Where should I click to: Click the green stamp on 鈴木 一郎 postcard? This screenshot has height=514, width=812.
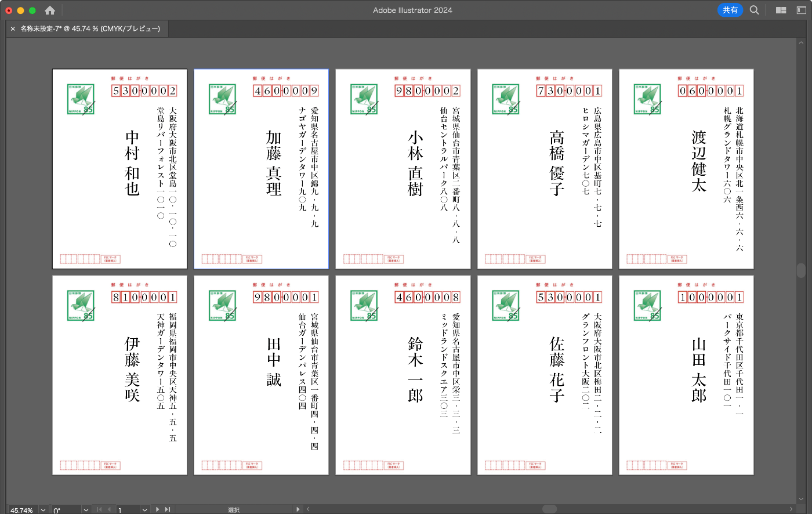coord(364,305)
